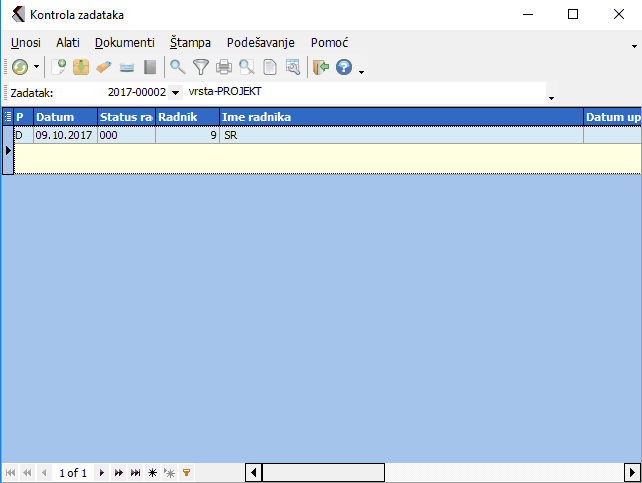
Task: Click the orange filter icon in navigator
Action: click(x=186, y=472)
